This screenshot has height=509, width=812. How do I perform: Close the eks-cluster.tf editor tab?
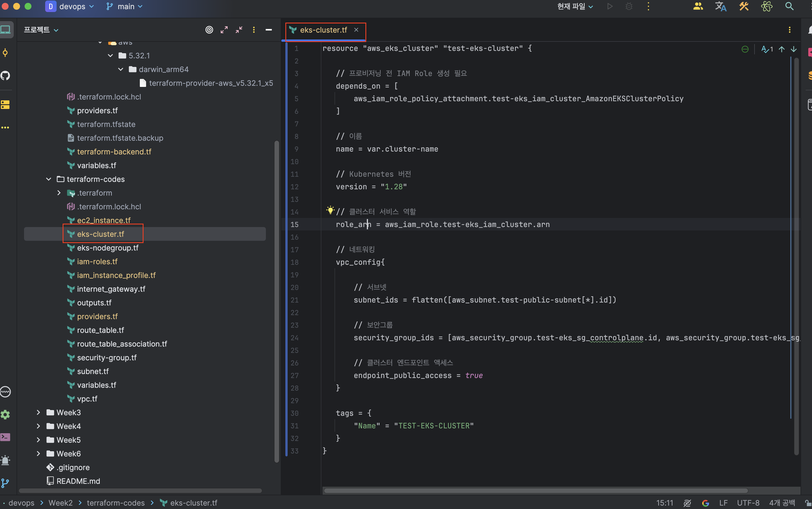click(x=356, y=30)
